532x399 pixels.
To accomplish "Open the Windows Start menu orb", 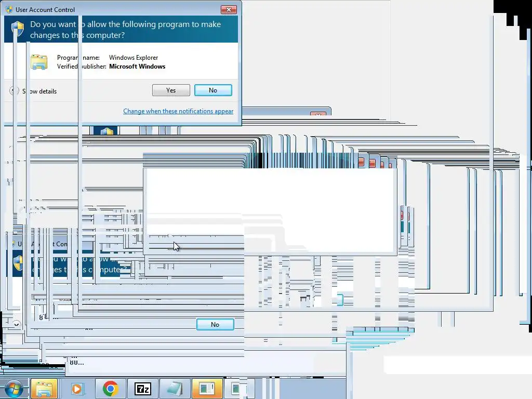I will [x=13, y=389].
